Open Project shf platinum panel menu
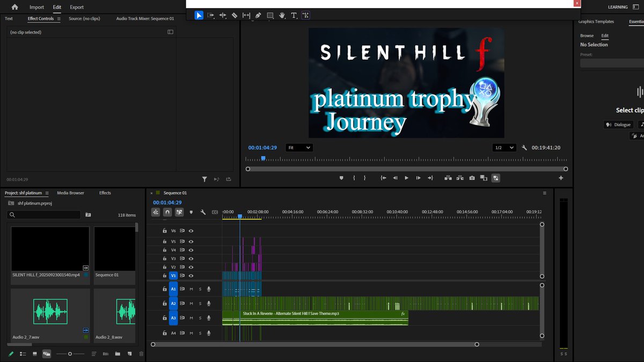 pyautogui.click(x=47, y=193)
